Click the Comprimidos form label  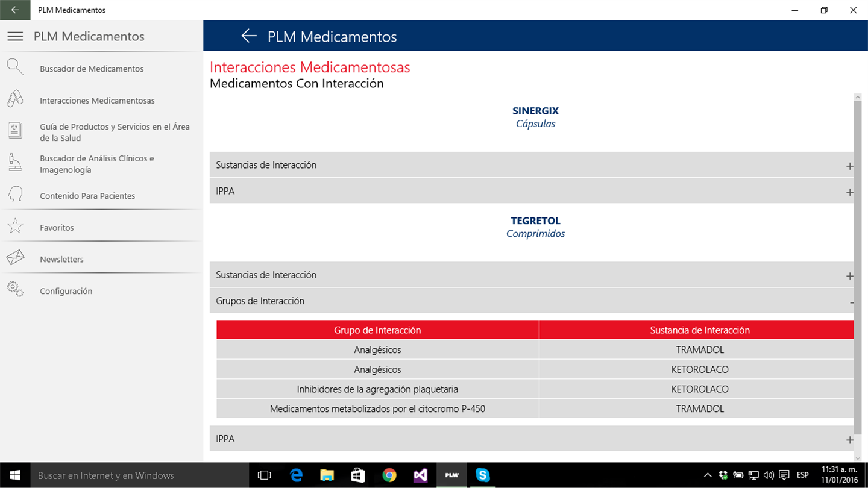point(535,233)
